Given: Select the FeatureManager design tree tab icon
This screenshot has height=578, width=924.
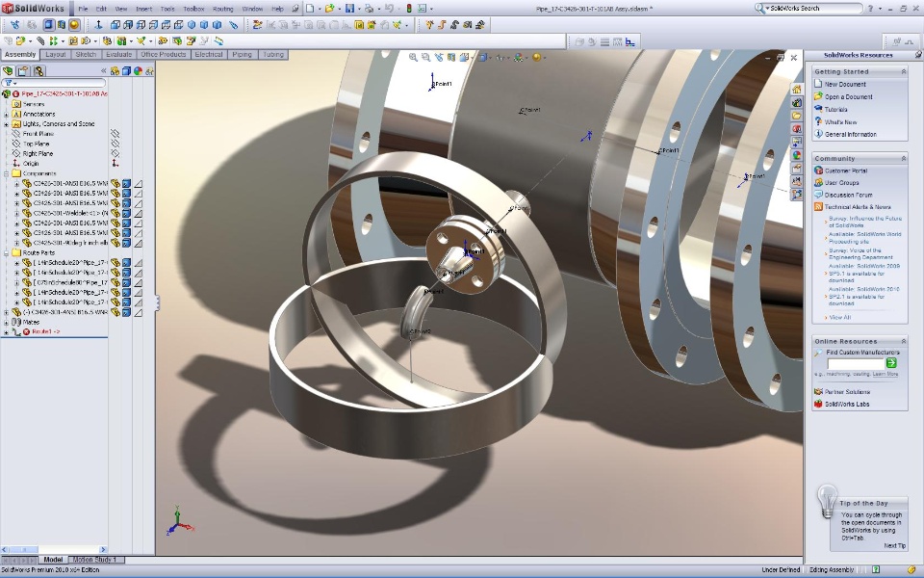Looking at the screenshot, I should (8, 70).
